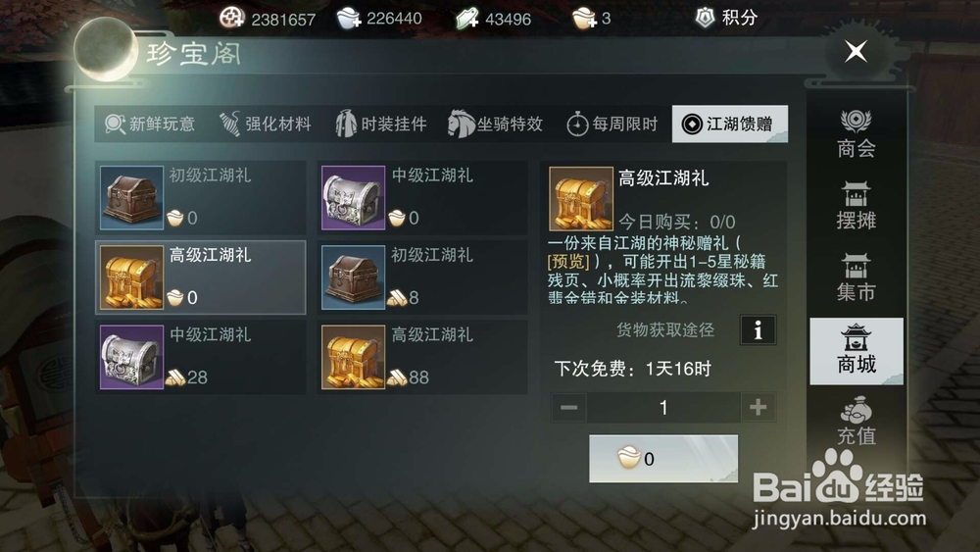Screen dimensions: 980x552
Task: Add jade currency showing 43496
Action: 466,18
